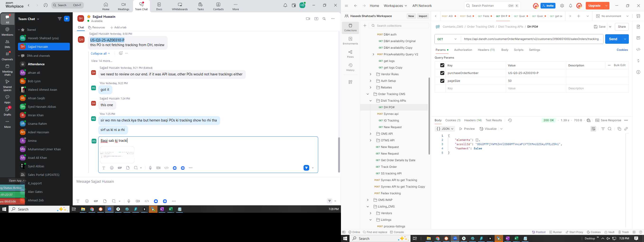Image resolution: width=644 pixels, height=242 pixels.
Task: Open the Resources tab in the chat
Action: tap(97, 27)
